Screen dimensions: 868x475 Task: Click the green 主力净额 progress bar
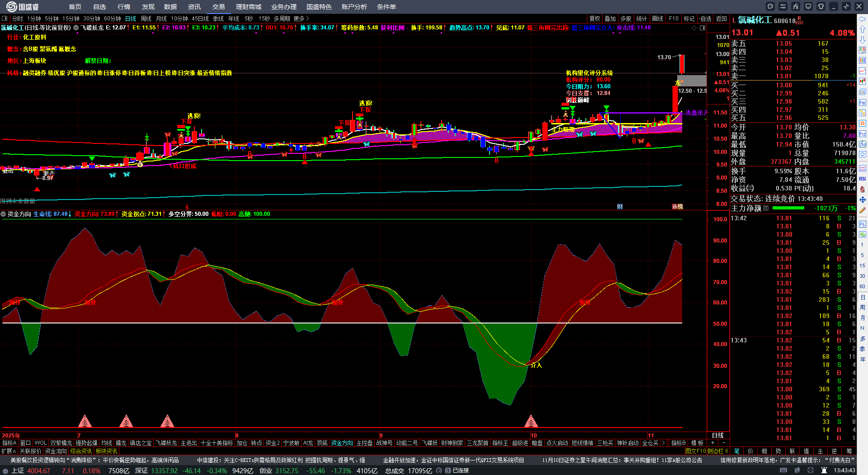788,208
